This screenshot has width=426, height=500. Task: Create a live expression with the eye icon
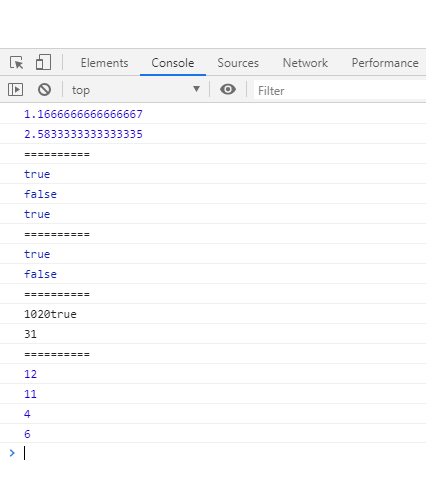coord(228,89)
